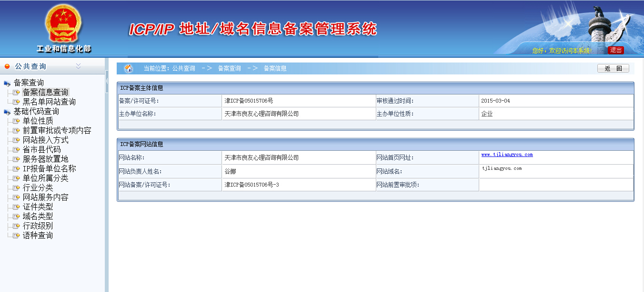The width and height of the screenshot is (644, 292).
Task: Click the icon beside 行政级别
Action: click(x=17, y=226)
